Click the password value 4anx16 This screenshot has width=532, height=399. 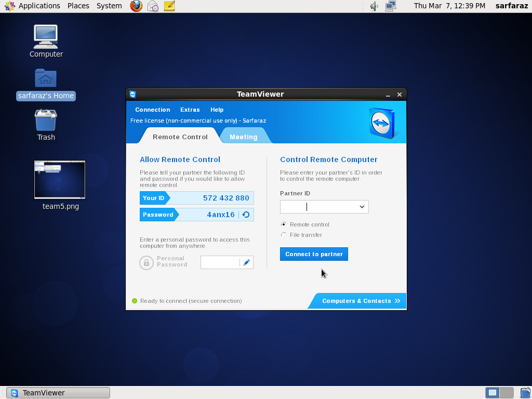(221, 215)
